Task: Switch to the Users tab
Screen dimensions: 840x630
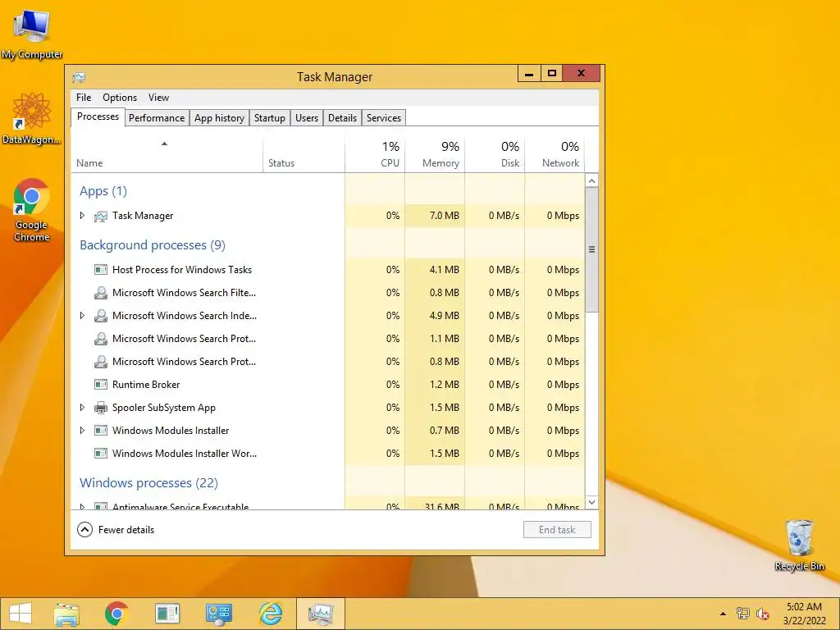Action: (x=307, y=118)
